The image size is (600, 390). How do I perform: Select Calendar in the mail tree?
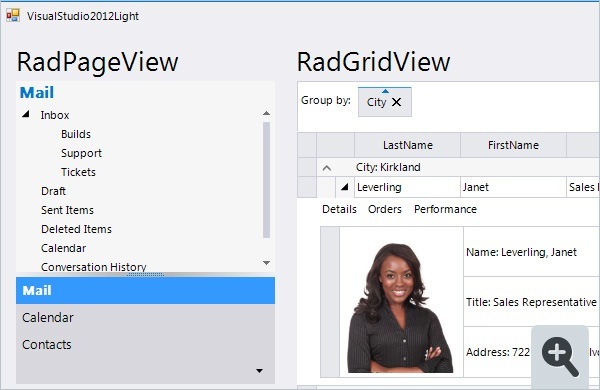64,248
